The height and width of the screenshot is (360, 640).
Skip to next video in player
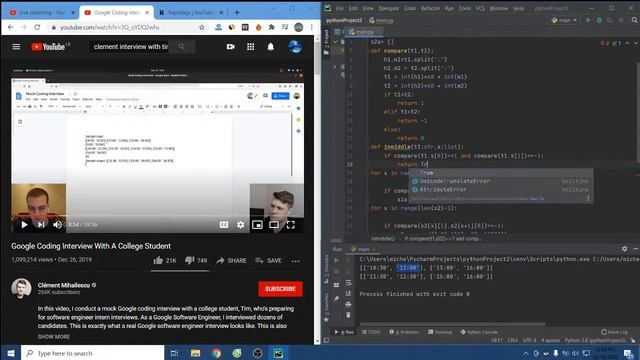(41, 224)
